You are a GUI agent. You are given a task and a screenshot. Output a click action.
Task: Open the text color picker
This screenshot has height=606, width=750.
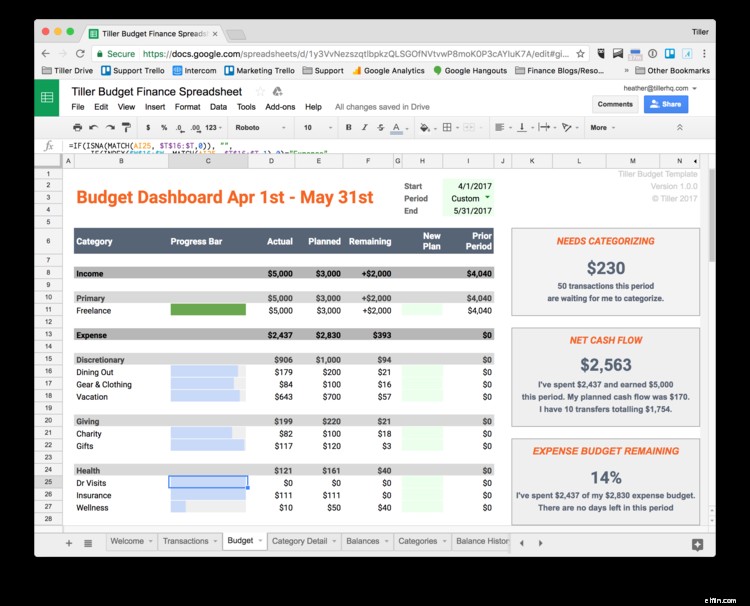click(396, 127)
